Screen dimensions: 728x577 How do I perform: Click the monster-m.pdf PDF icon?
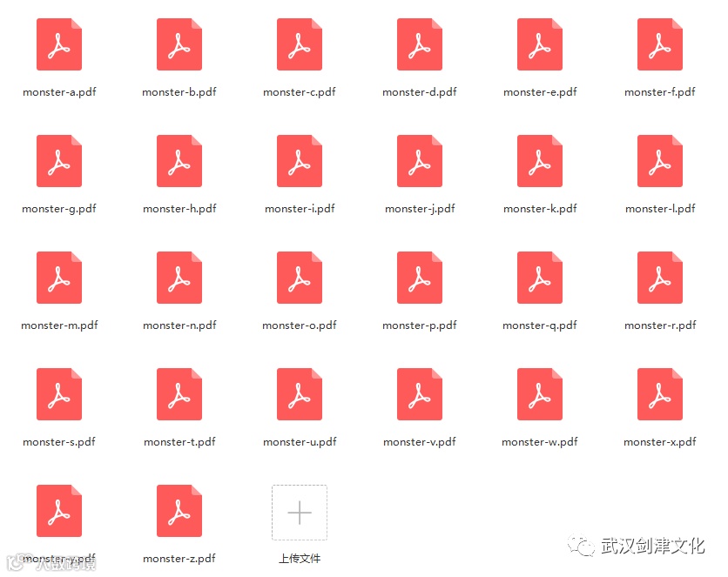(x=59, y=278)
